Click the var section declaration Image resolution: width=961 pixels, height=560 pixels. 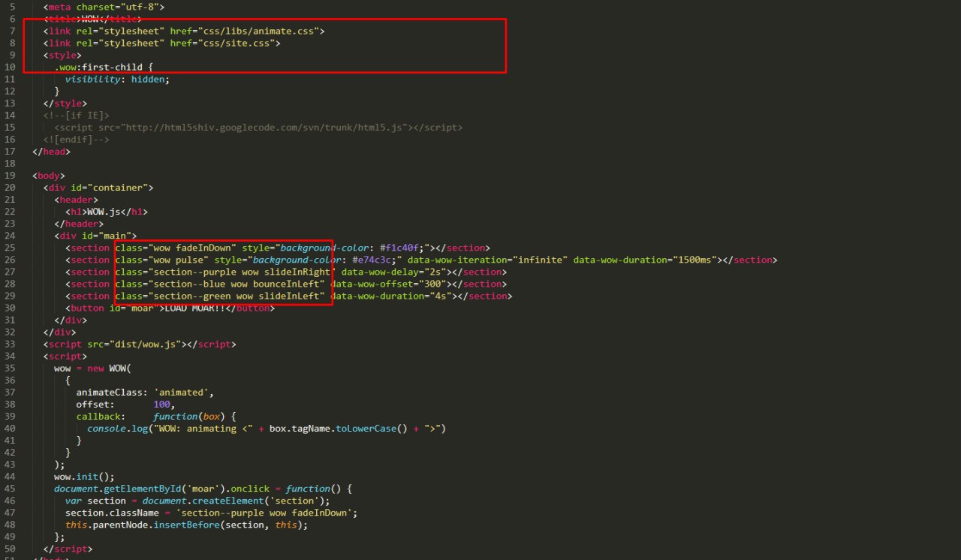pyautogui.click(x=95, y=499)
